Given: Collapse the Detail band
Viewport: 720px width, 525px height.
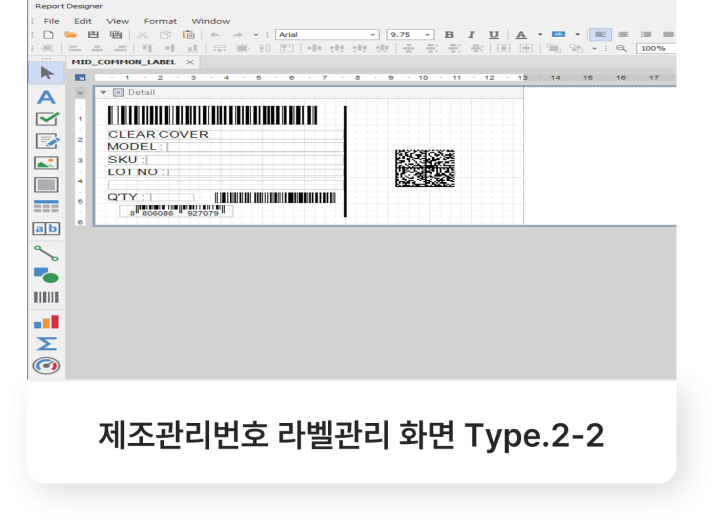Looking at the screenshot, I should (x=103, y=92).
